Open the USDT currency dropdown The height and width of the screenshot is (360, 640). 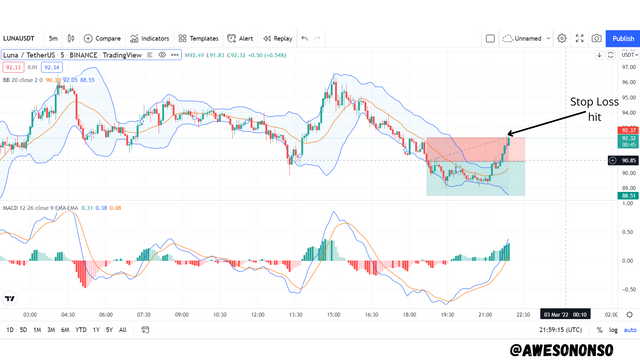[629, 55]
